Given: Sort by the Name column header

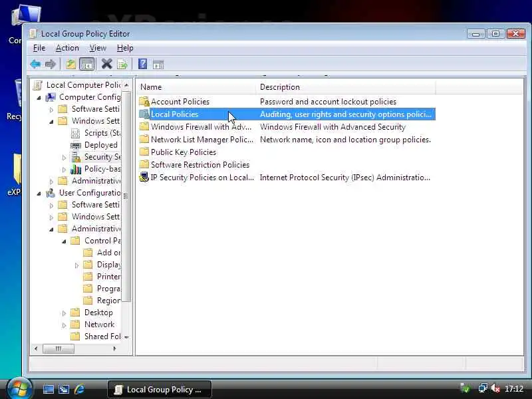Looking at the screenshot, I should pos(196,87).
